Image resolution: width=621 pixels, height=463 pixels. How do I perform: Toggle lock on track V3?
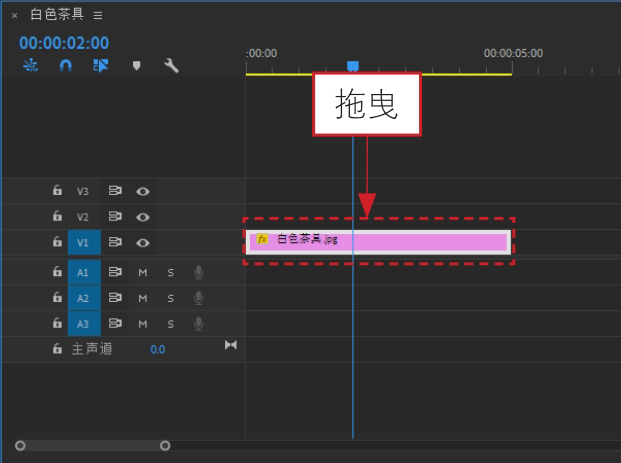click(x=57, y=191)
